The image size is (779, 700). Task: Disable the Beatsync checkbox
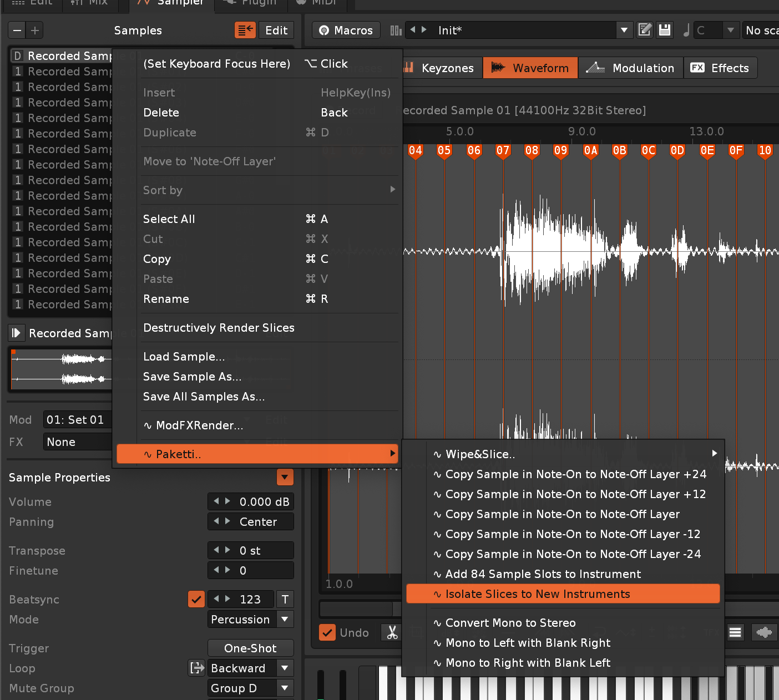(196, 599)
